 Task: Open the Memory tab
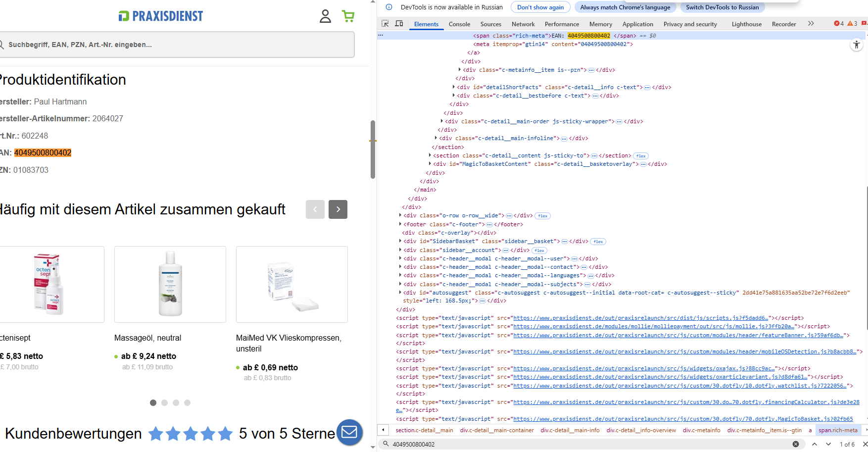tap(601, 24)
